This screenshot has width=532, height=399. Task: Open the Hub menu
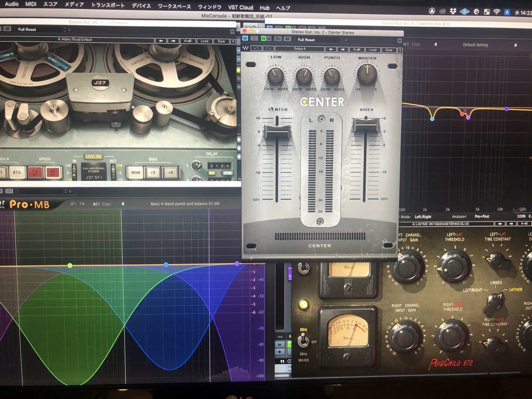[264, 7]
